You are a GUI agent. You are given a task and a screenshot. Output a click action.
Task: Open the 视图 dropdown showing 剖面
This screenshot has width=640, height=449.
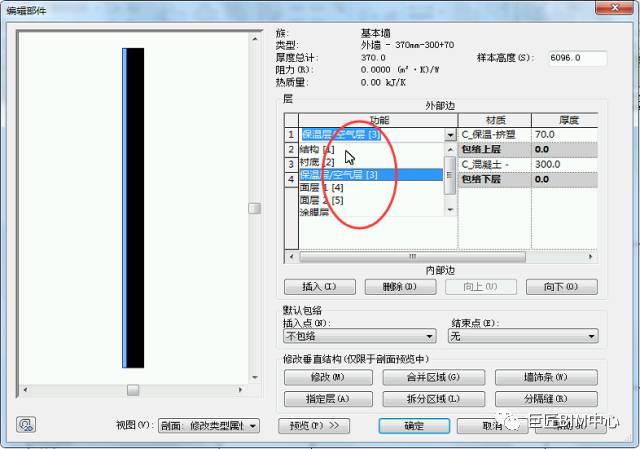(x=209, y=426)
